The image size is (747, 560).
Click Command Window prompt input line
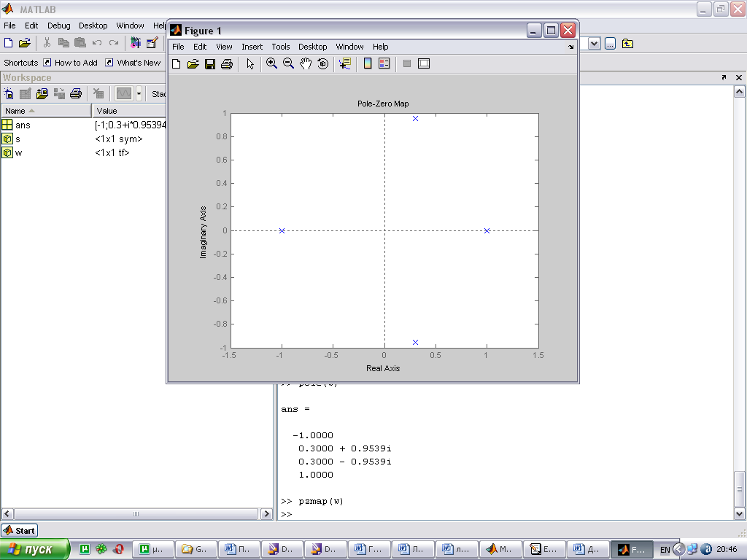point(506,514)
